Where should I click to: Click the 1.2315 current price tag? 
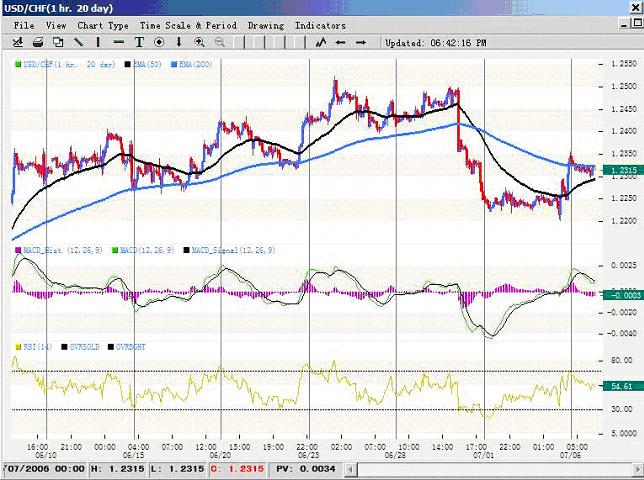623,170
